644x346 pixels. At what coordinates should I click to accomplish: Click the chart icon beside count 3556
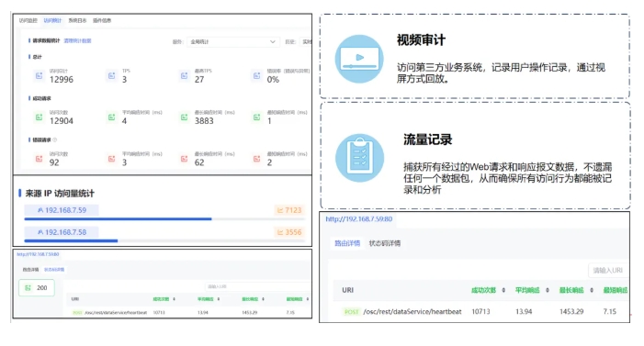[280, 232]
